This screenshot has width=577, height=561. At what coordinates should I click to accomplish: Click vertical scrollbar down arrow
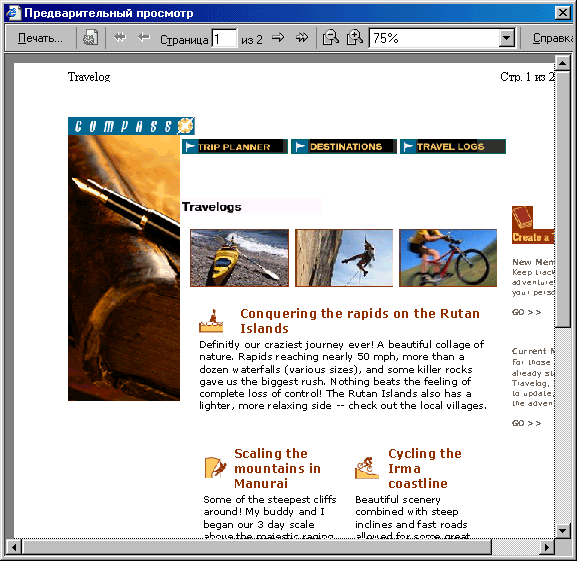(562, 530)
